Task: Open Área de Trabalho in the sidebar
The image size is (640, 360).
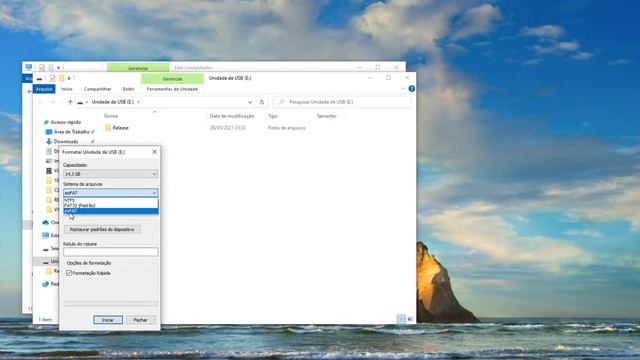Action: coord(71,132)
